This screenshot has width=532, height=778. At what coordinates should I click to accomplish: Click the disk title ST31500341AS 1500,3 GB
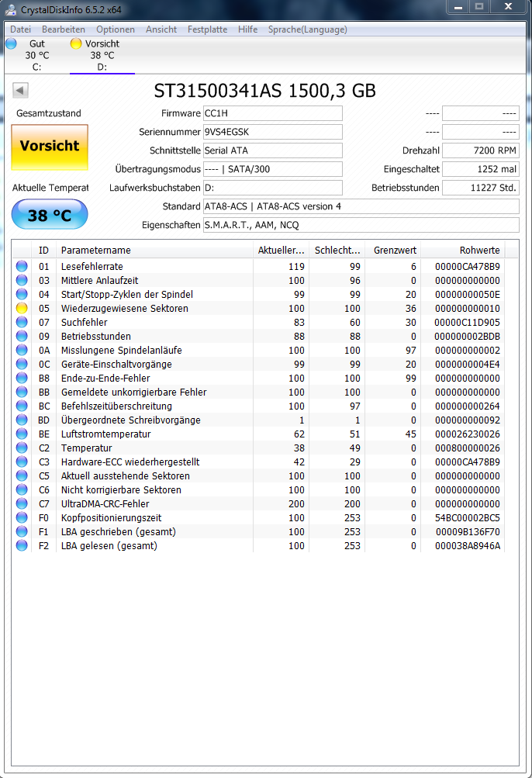tap(265, 91)
